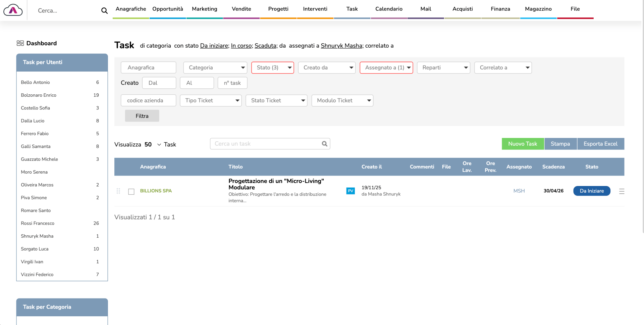Go to the Magazzino menu
The height and width of the screenshot is (325, 644).
[x=538, y=9]
